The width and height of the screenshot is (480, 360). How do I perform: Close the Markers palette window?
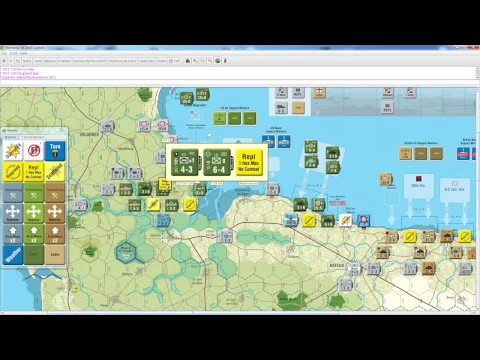[x=61, y=130]
